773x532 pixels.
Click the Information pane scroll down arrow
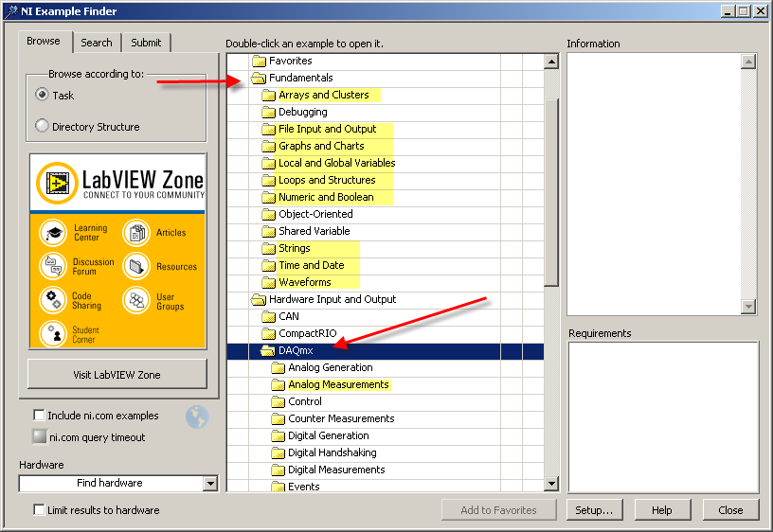748,307
